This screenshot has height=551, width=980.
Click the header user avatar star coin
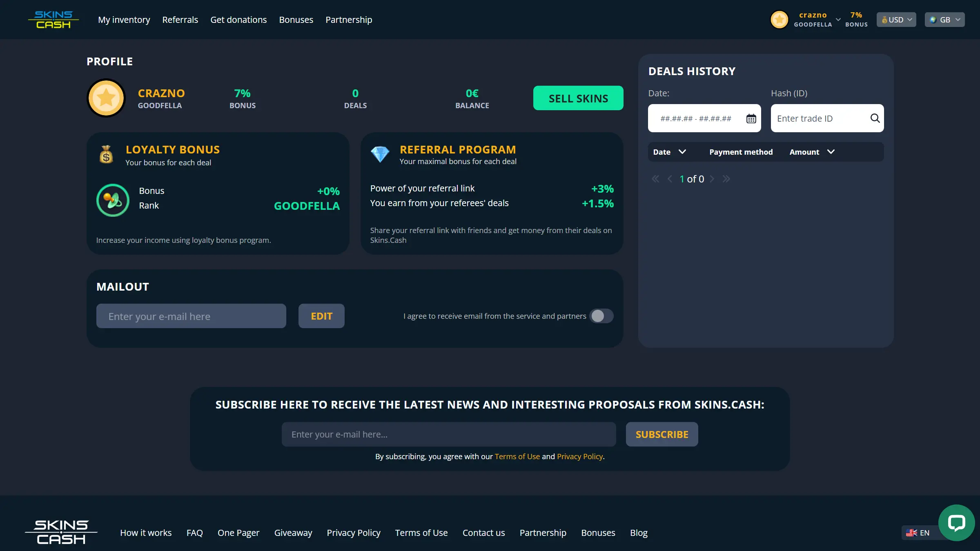[x=779, y=20]
